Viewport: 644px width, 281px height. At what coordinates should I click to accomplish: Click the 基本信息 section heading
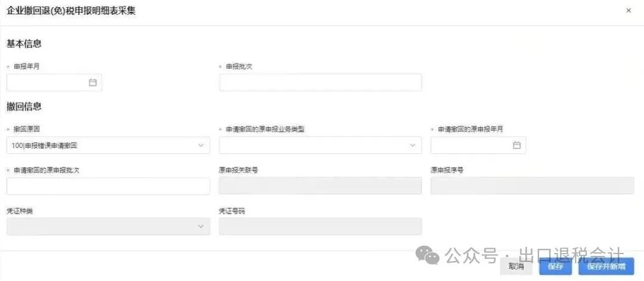[24, 44]
